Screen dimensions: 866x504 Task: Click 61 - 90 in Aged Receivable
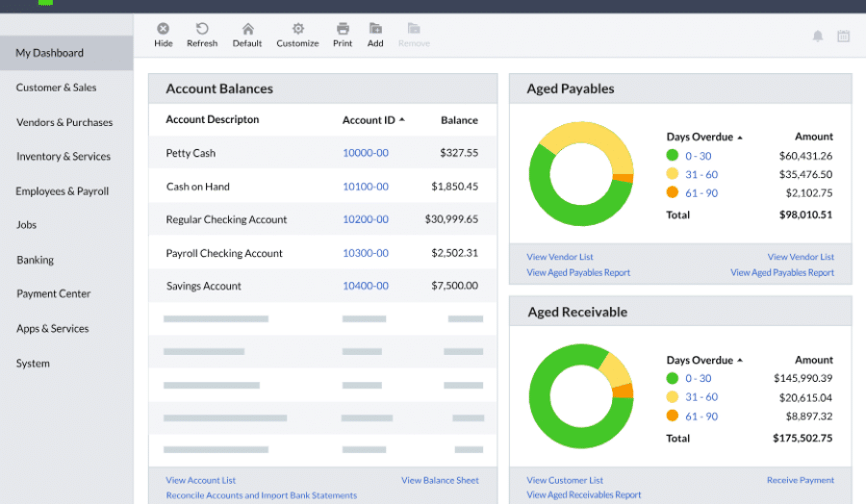click(x=701, y=416)
